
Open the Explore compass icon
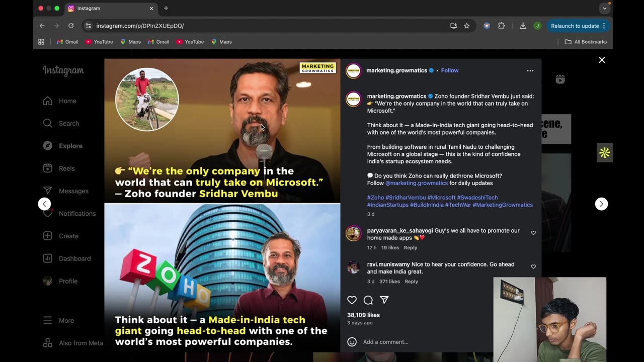click(48, 146)
